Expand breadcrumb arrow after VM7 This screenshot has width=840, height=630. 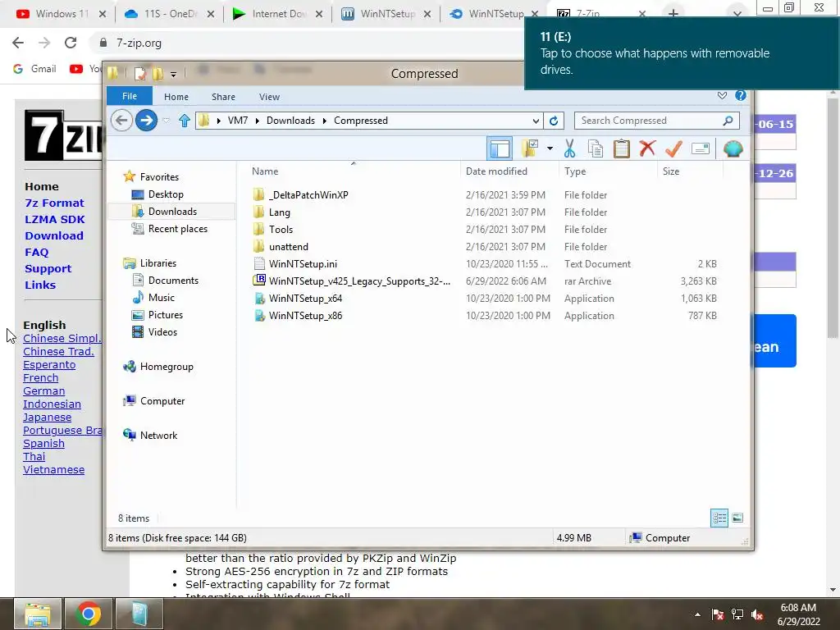pos(257,121)
